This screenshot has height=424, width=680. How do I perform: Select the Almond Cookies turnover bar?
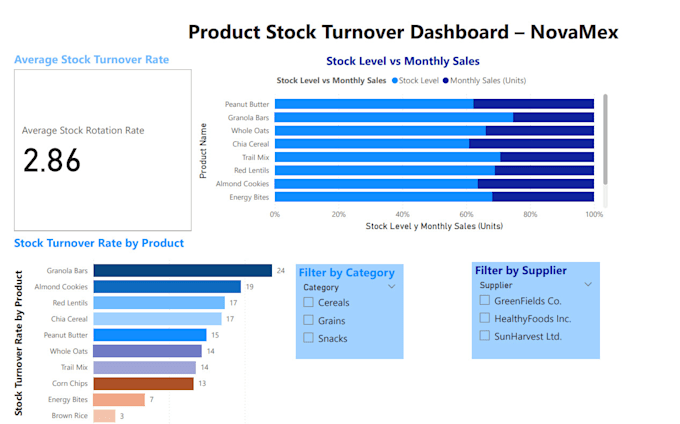point(167,287)
